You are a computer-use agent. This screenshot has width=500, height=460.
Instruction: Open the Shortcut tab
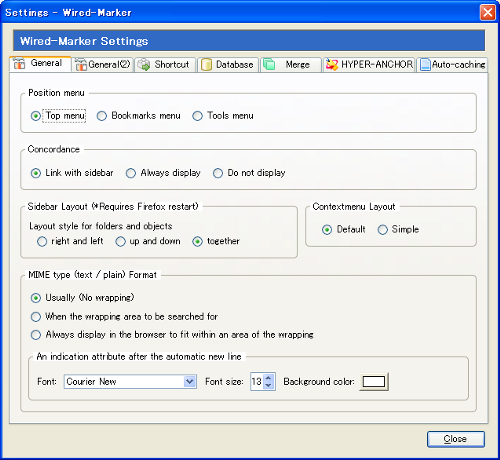coord(165,65)
